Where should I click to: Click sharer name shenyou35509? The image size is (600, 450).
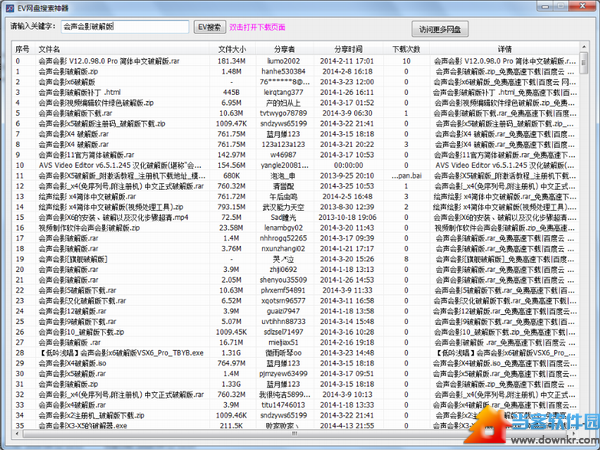(284, 280)
